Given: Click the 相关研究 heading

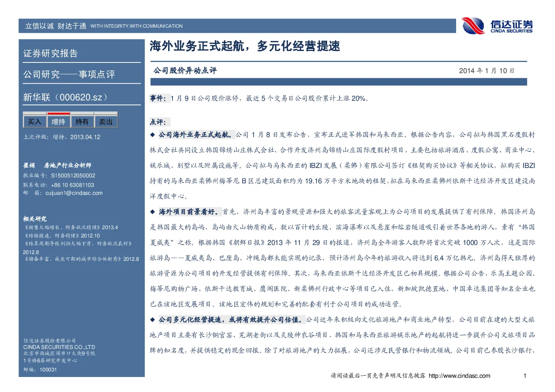Looking at the screenshot, I should point(35,219).
